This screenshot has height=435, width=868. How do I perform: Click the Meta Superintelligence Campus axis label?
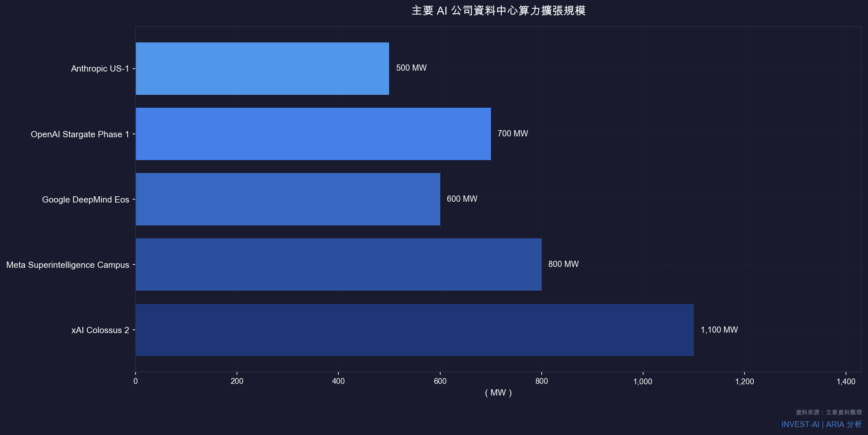tap(67, 264)
